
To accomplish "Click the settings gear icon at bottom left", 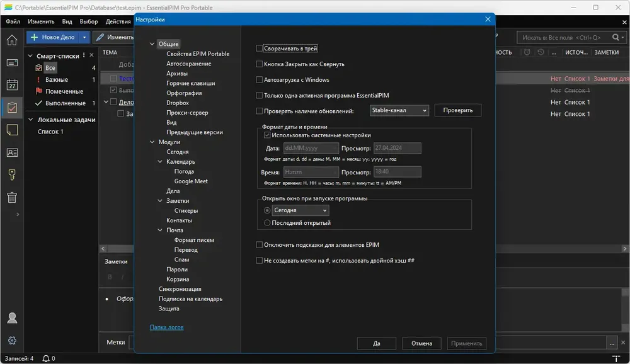I will pos(12,340).
